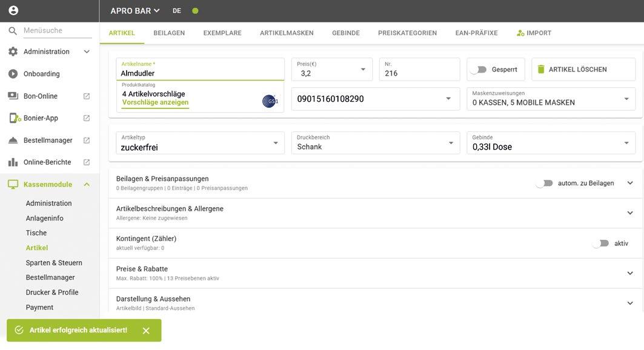Viewport: 644px width, 350px height.
Task: Click the Onboarding play icon
Action: [13, 74]
